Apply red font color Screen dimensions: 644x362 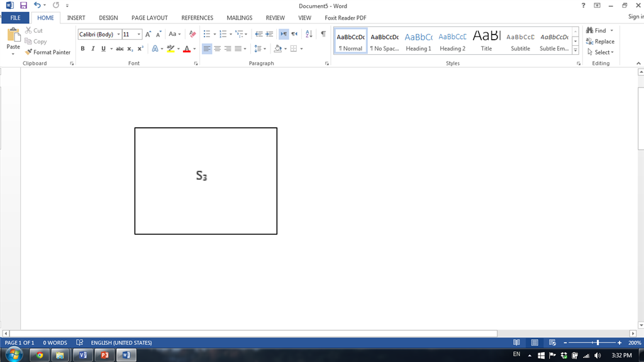[187, 48]
